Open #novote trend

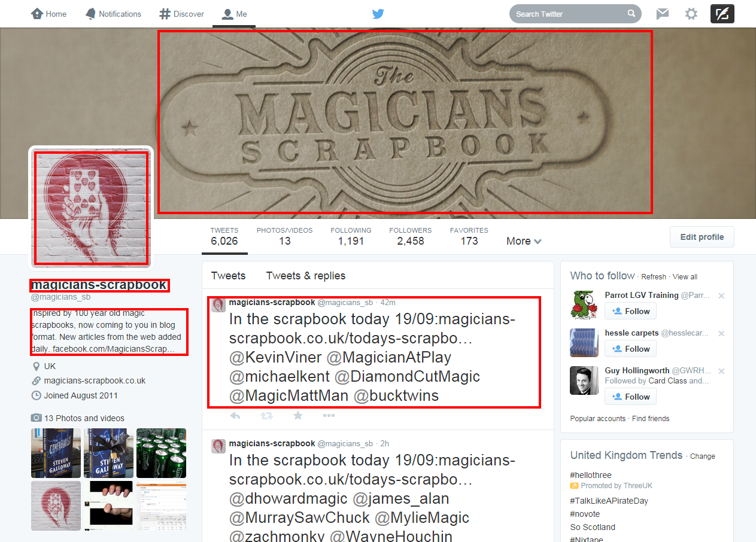point(585,514)
